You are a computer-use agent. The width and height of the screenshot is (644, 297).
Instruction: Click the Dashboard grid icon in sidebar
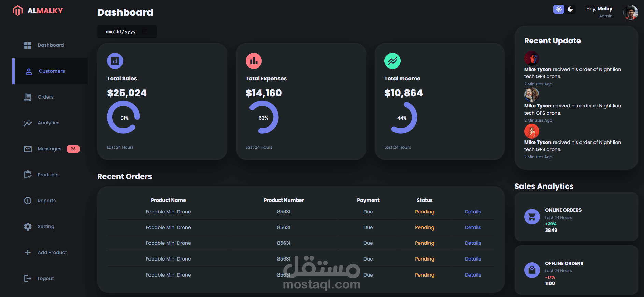[28, 45]
